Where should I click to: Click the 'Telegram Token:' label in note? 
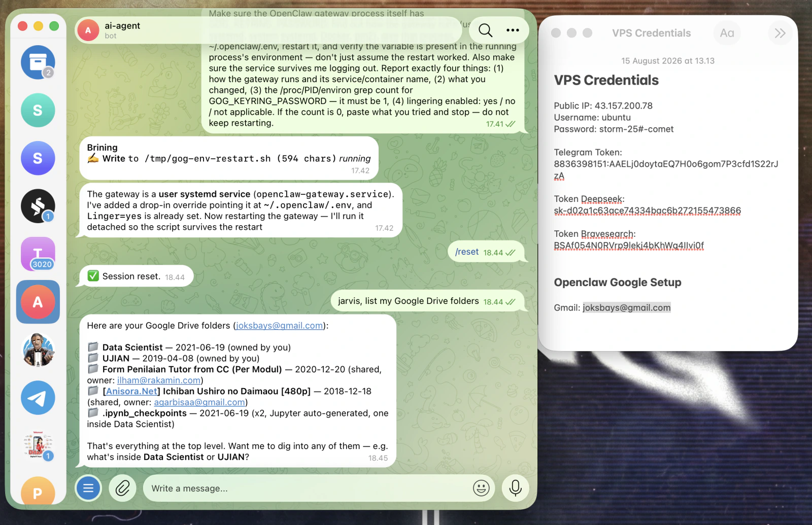click(x=588, y=152)
